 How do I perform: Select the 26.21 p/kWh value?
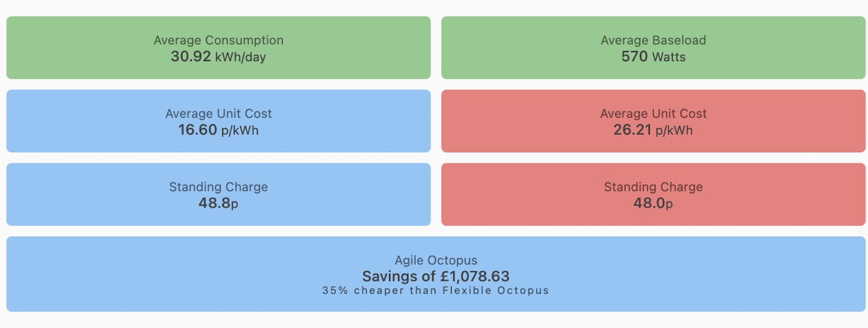(x=653, y=130)
